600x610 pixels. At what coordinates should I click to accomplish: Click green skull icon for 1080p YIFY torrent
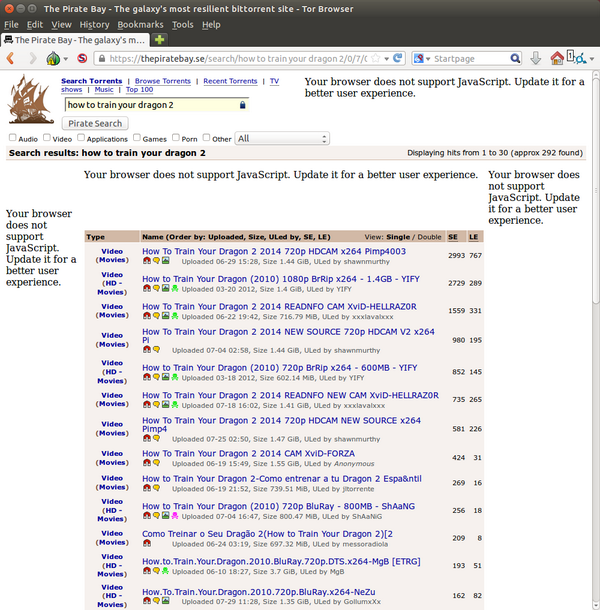click(175, 288)
